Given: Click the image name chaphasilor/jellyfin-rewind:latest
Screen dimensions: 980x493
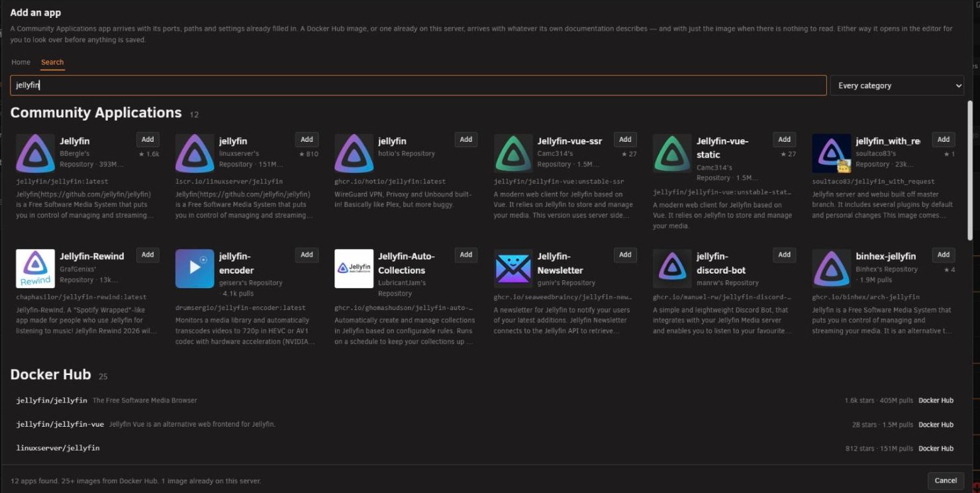Looking at the screenshot, I should pos(81,297).
